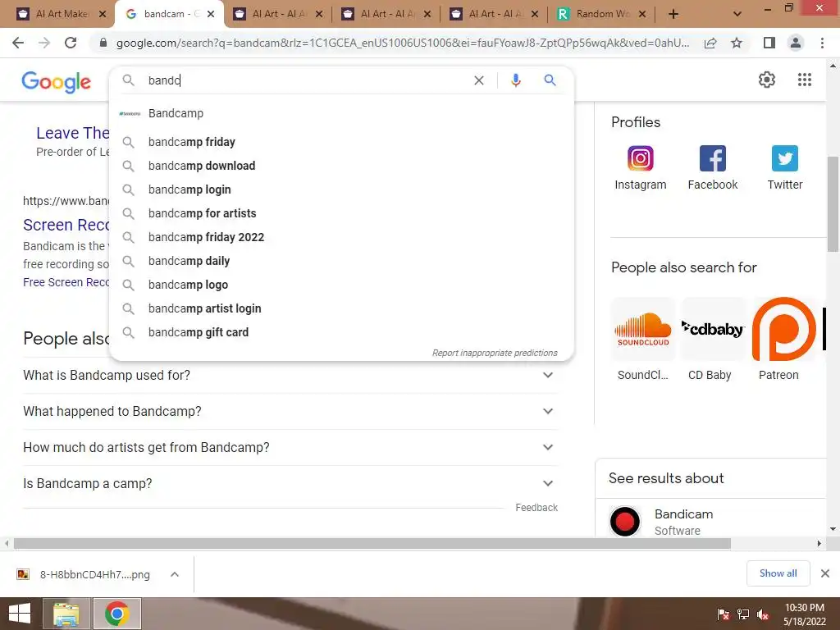Select 'bandcamp logo' suggestion
This screenshot has height=630, width=840.
[342, 285]
